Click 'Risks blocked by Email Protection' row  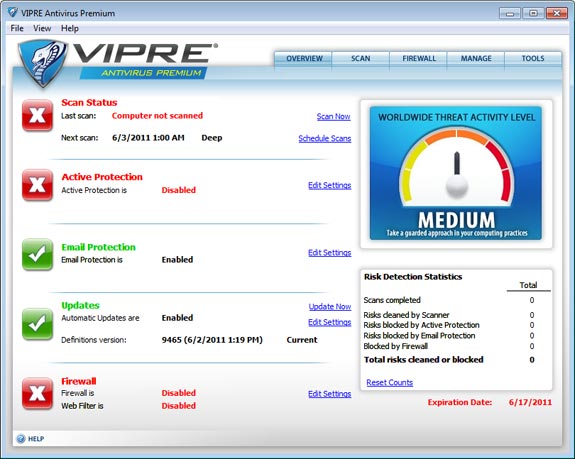(x=449, y=336)
